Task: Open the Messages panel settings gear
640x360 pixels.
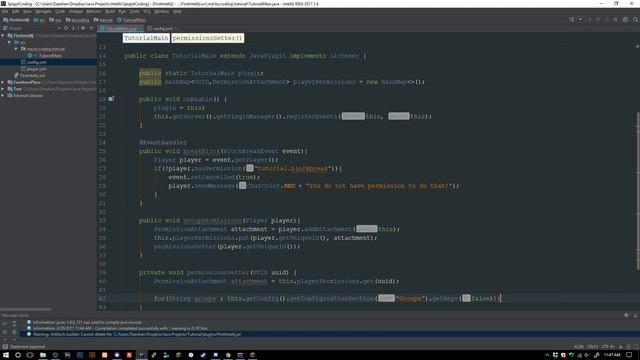Action: coord(627,316)
